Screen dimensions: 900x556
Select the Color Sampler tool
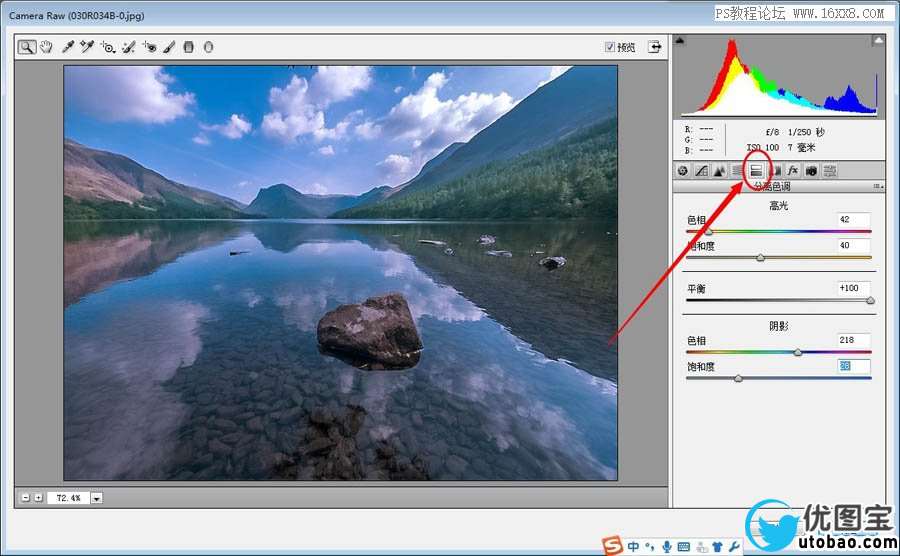[87, 47]
